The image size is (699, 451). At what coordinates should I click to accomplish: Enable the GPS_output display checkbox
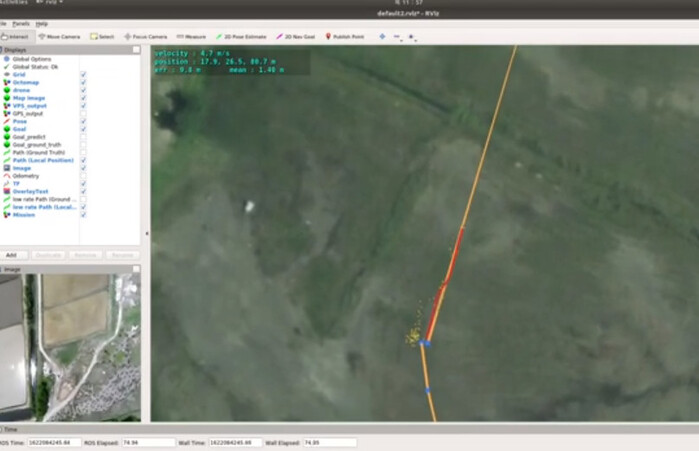point(83,113)
